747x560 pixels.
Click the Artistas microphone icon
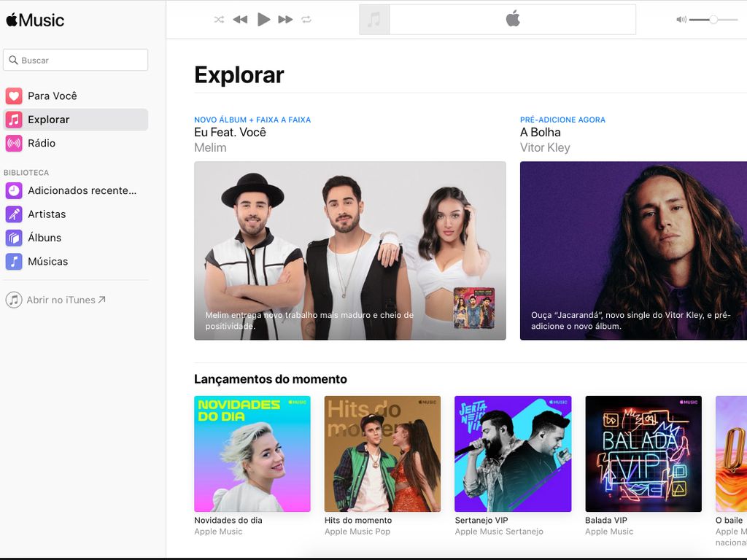tap(14, 214)
